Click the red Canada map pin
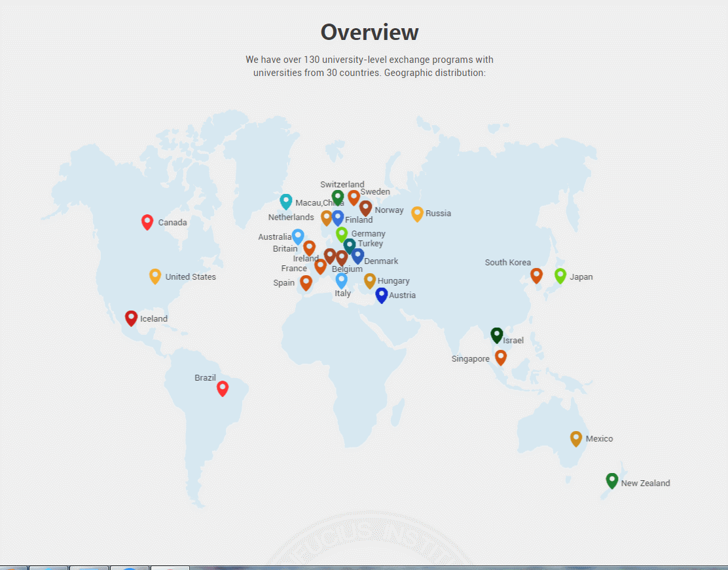The height and width of the screenshot is (570, 728). click(x=147, y=222)
